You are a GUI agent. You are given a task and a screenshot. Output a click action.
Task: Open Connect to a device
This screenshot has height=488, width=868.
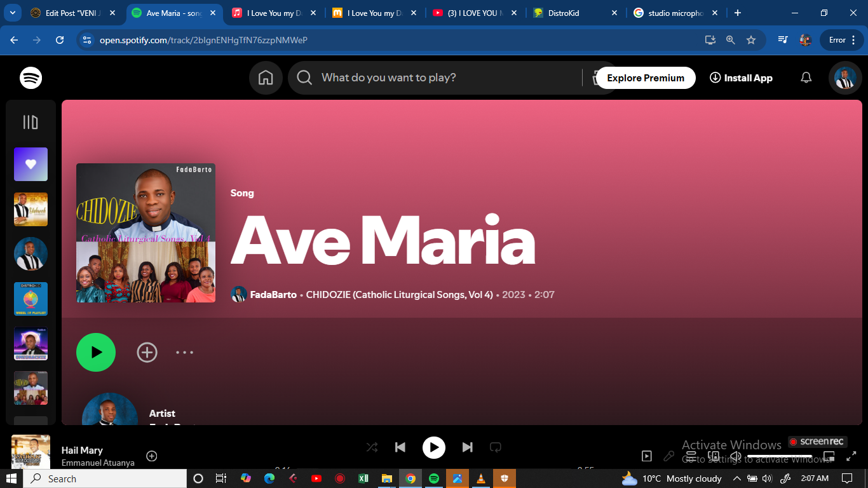click(x=714, y=456)
